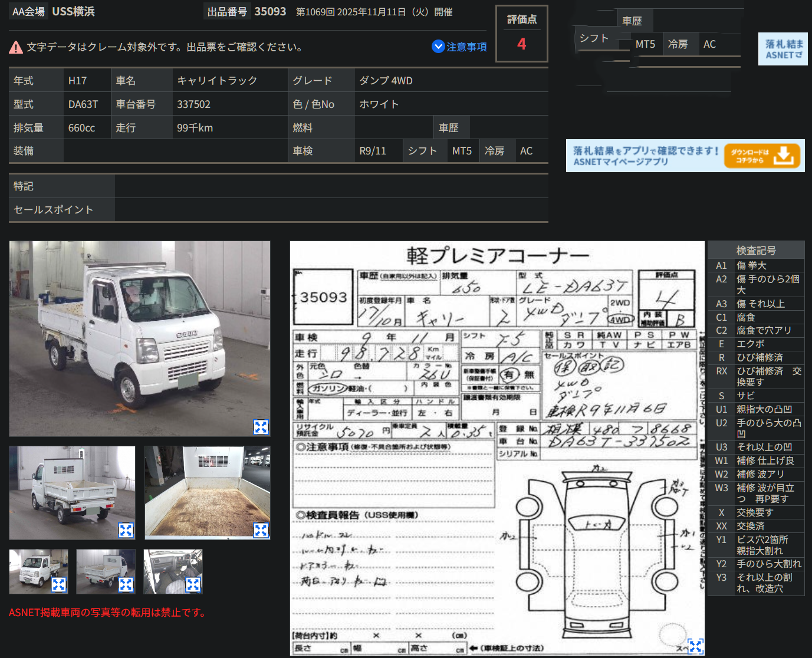The width and height of the screenshot is (812, 658).
Task: Click the AC equipment badge
Action: (x=525, y=150)
